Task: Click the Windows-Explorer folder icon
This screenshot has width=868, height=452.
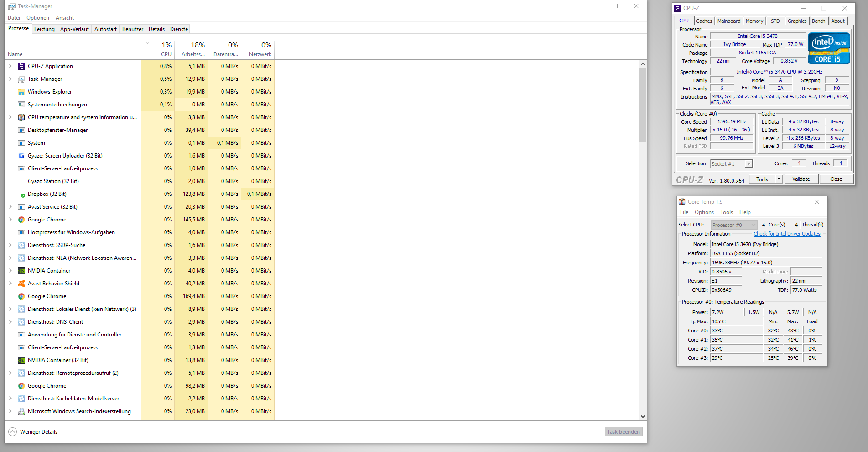Action: (x=21, y=92)
